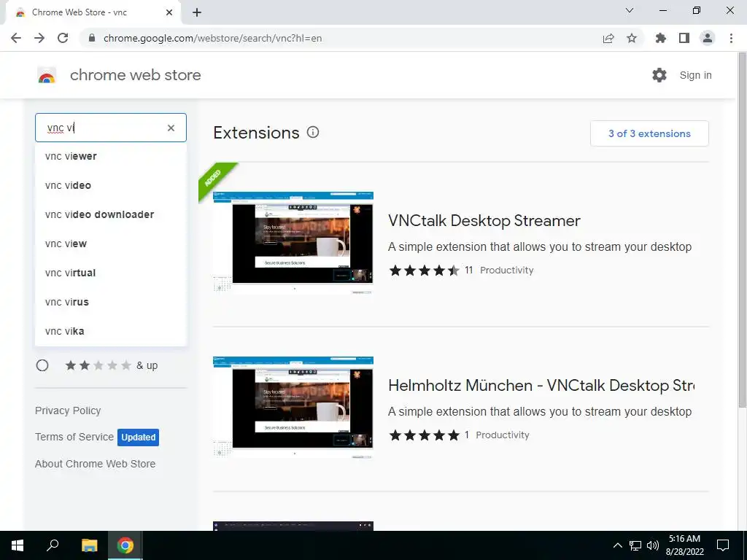This screenshot has width=747, height=560.
Task: Open VNCtalk Desktop Streamer title
Action: point(484,220)
